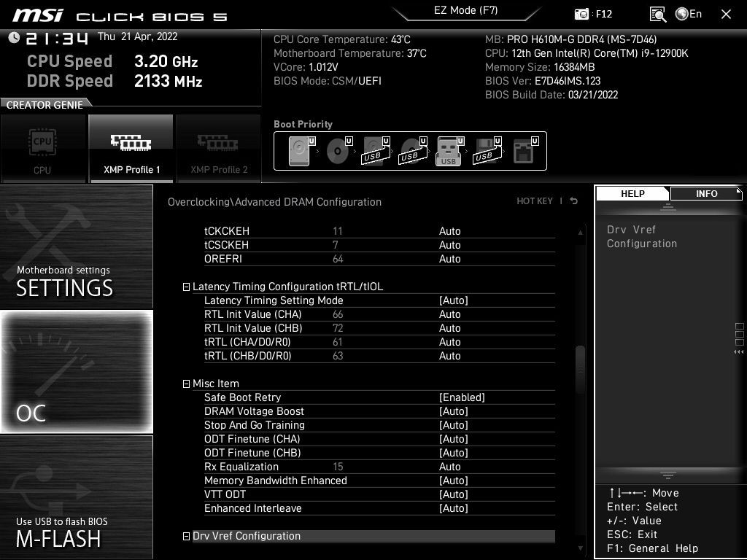Click the back arrow next to HOT KEY
Screen dimensions: 747x560
pos(574,201)
